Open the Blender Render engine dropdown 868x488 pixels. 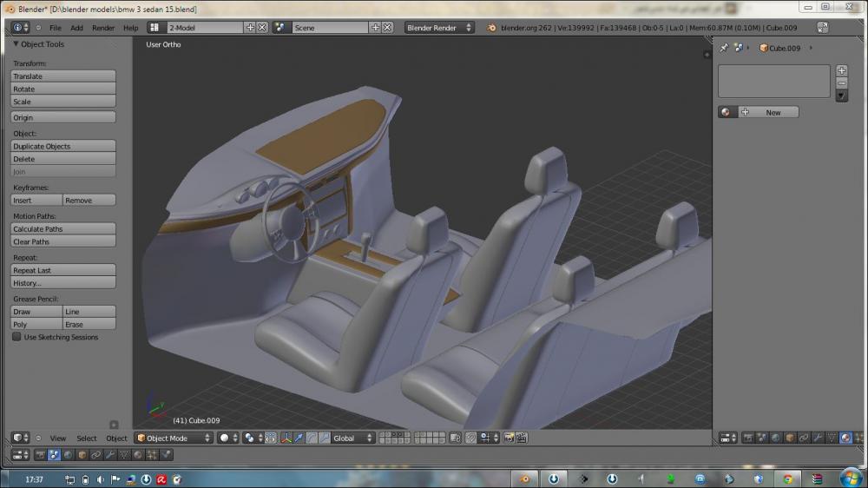(439, 28)
